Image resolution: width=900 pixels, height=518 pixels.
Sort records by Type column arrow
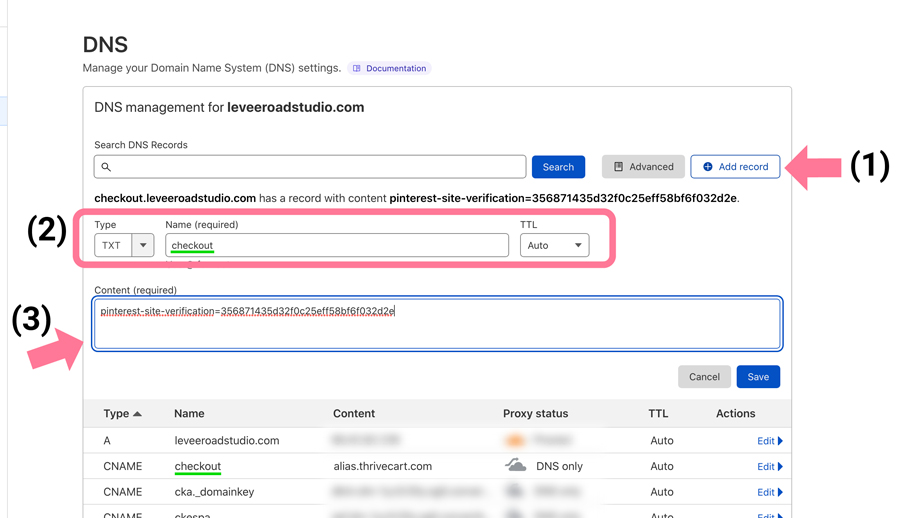coord(137,414)
